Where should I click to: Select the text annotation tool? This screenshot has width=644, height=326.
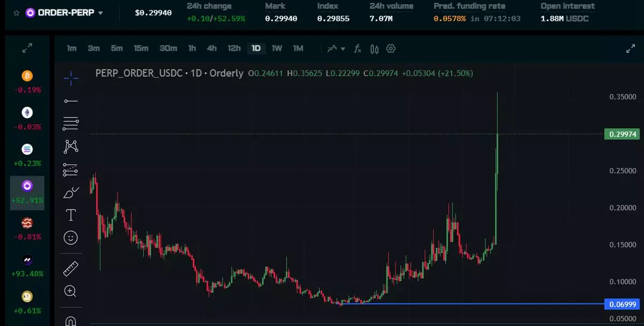(x=70, y=215)
